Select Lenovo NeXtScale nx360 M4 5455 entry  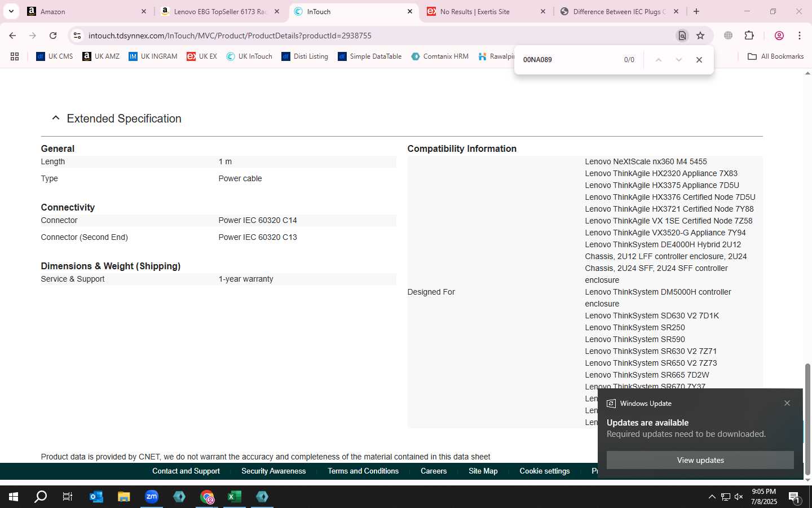646,161
